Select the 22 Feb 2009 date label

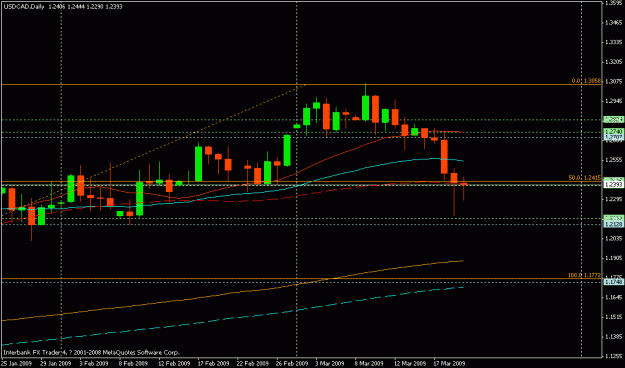point(252,363)
